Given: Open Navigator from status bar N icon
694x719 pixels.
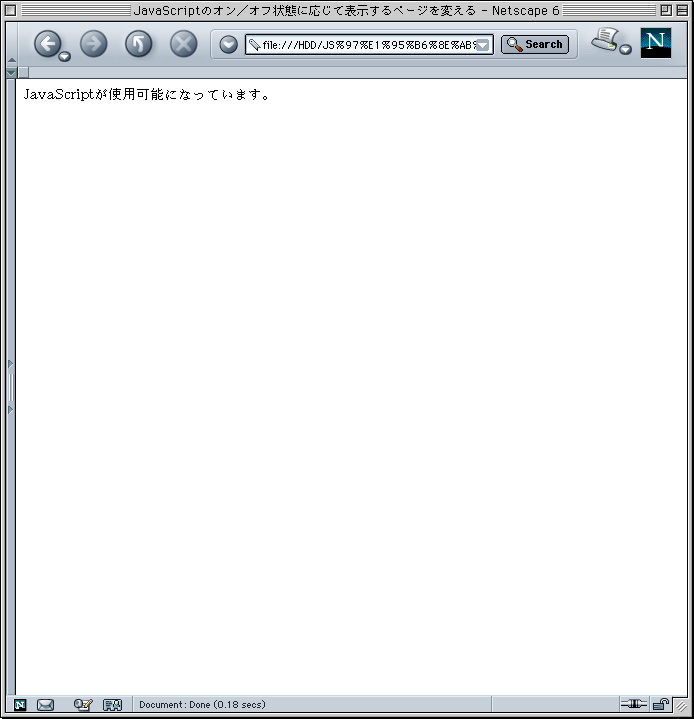Looking at the screenshot, I should pyautogui.click(x=20, y=705).
